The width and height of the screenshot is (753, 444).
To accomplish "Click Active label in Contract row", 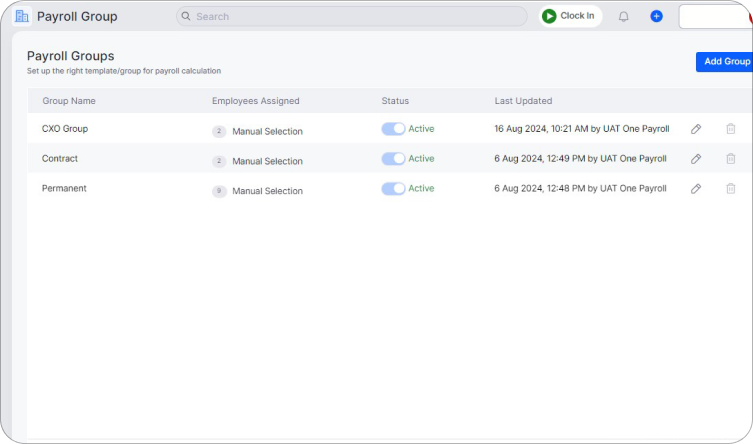I will pos(421,158).
